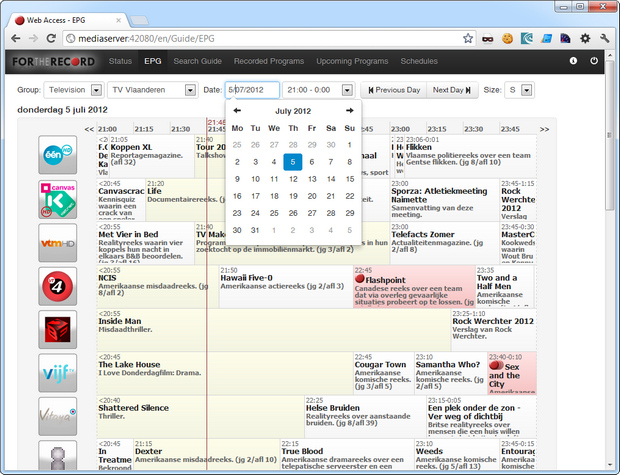Open the Inside Man program
This screenshot has width=620, height=475.
click(x=273, y=330)
